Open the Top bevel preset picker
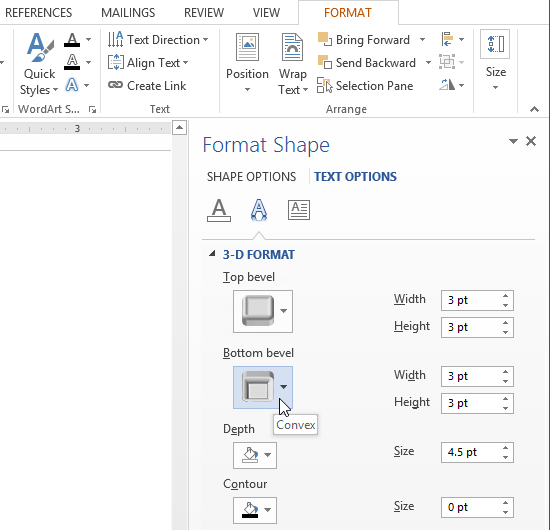The width and height of the screenshot is (550, 530). (263, 311)
